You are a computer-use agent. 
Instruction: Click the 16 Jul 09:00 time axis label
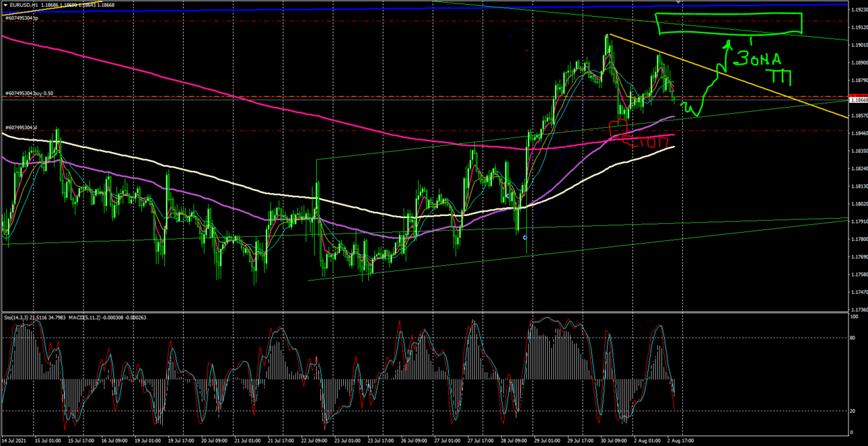click(x=114, y=441)
